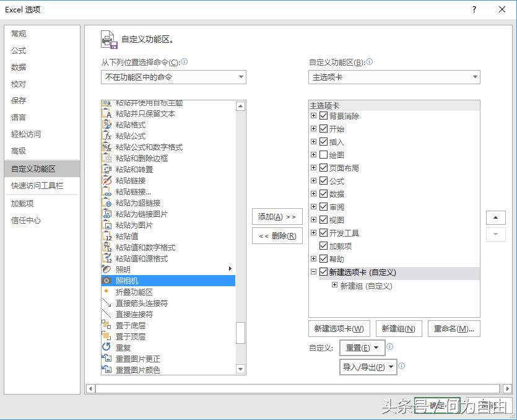Select the 置于顶层 bring-to-front icon
This screenshot has width=517, height=420.
[106, 336]
